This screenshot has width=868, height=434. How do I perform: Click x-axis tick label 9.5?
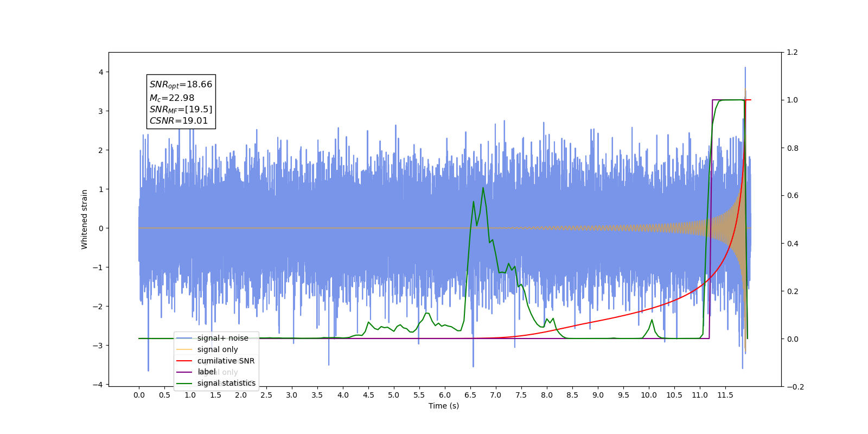click(623, 395)
